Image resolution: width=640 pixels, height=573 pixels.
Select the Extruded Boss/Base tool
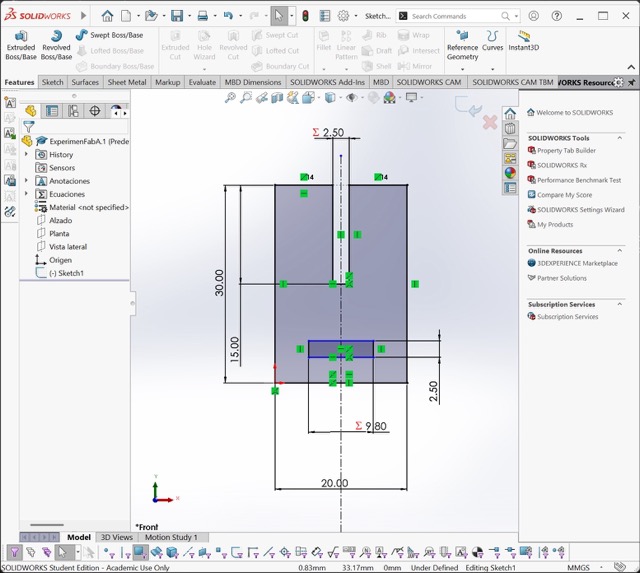pyautogui.click(x=21, y=46)
